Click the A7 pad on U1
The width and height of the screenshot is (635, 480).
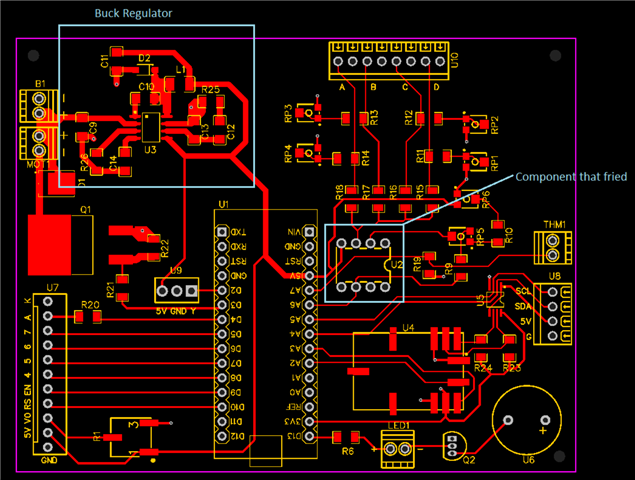pos(309,290)
